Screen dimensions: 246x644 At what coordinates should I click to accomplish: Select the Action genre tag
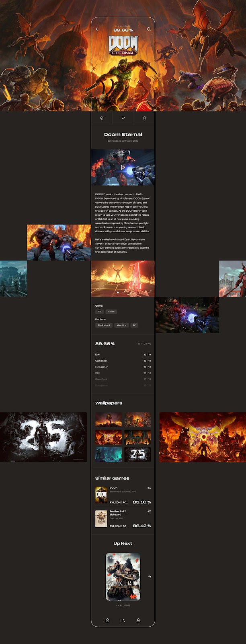coord(111,312)
